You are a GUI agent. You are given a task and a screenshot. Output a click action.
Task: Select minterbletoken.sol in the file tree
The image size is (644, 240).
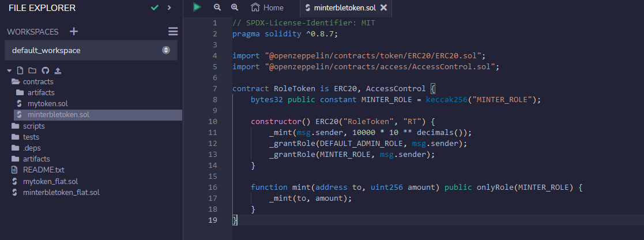[98, 115]
